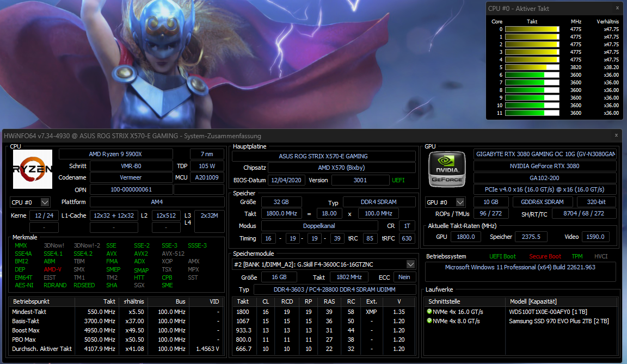
Task: Click the Boost Max 4950.0 MHz row
Action: point(115,330)
